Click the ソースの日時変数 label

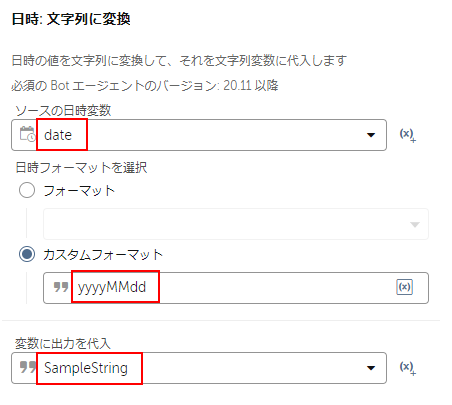(x=63, y=110)
